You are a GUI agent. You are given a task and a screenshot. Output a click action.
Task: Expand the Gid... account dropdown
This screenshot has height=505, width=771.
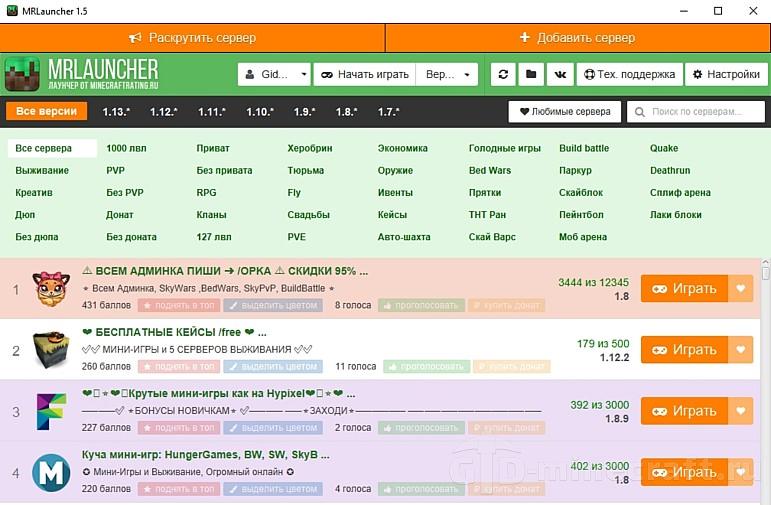(274, 75)
